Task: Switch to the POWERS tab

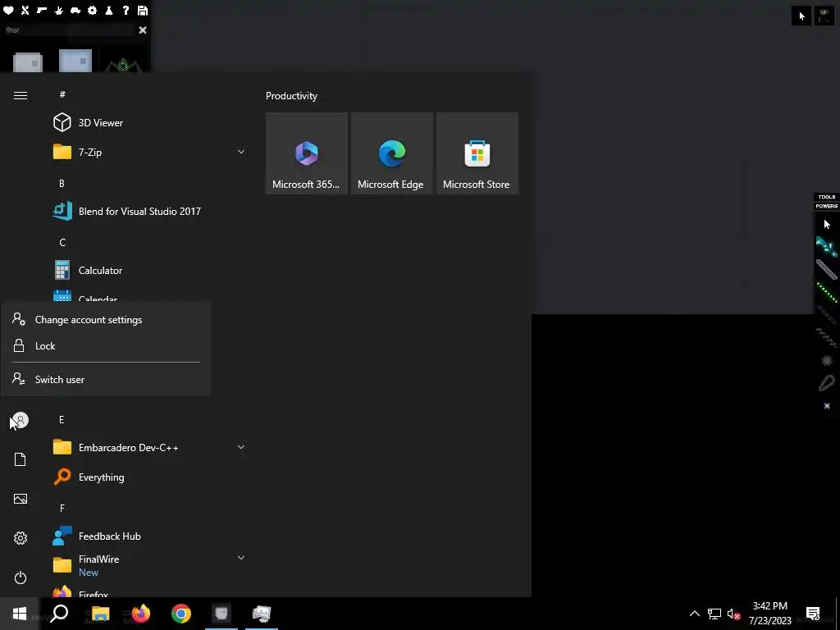Action: pos(827,206)
